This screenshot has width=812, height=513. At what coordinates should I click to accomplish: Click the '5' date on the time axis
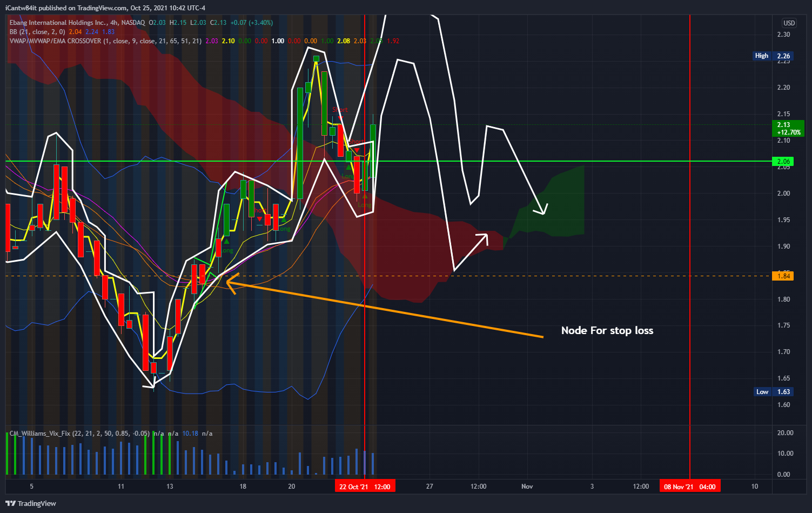pyautogui.click(x=32, y=487)
